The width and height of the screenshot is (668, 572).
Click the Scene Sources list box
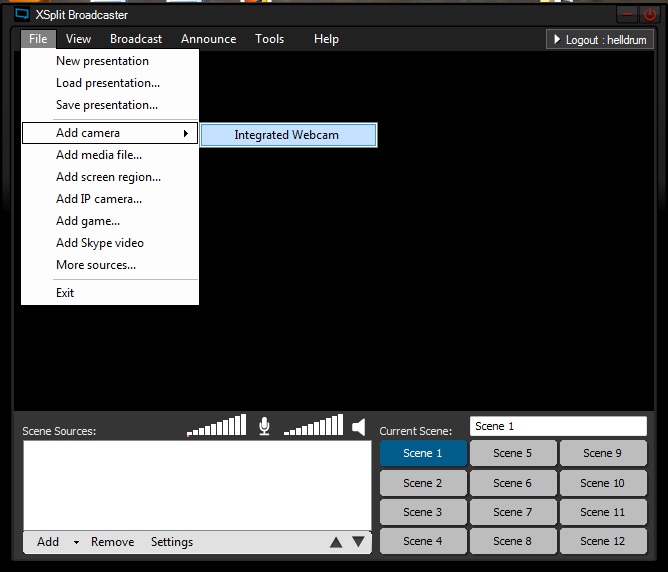point(197,486)
